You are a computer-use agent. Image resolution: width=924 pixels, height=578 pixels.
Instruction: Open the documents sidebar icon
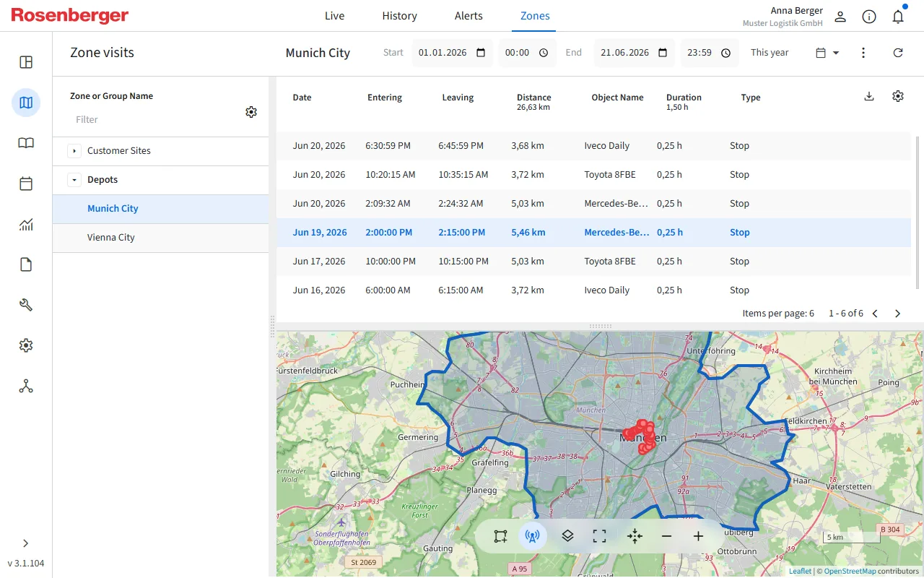coord(26,264)
